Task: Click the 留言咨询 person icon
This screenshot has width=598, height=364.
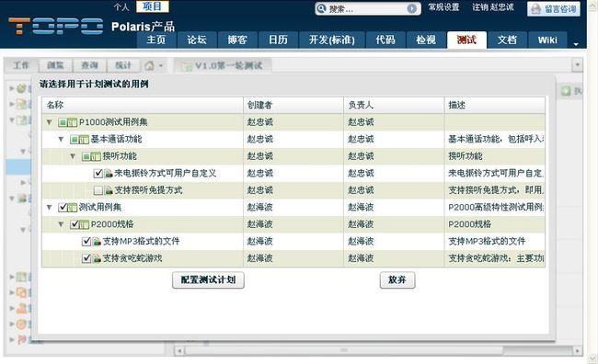Action: click(x=536, y=9)
